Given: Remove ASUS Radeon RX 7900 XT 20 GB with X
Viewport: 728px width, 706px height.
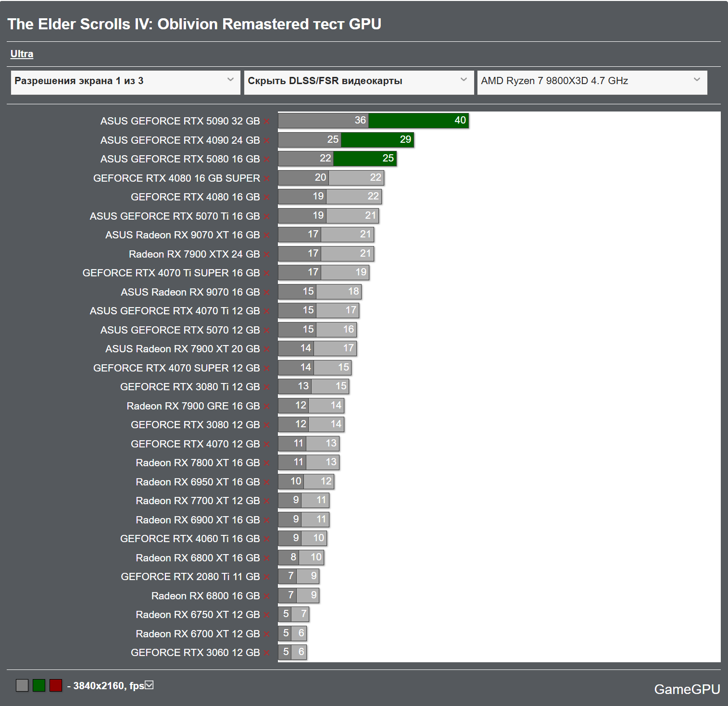Looking at the screenshot, I should tap(266, 349).
